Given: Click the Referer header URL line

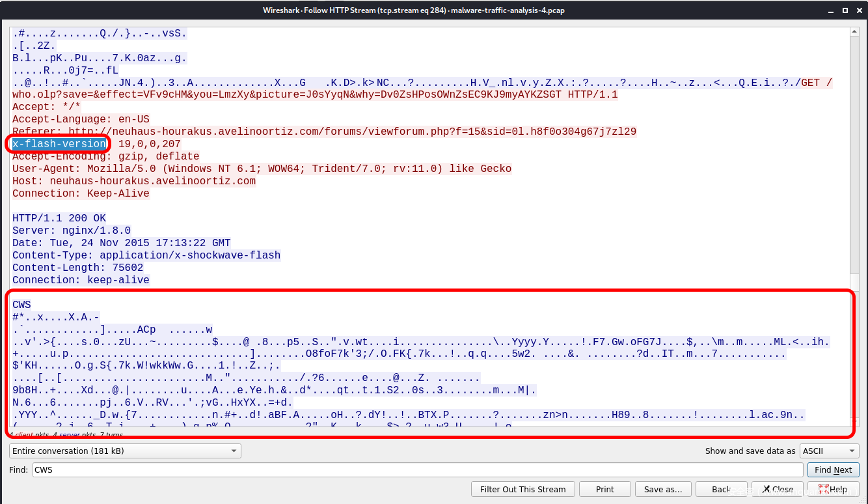Looking at the screenshot, I should (x=324, y=132).
